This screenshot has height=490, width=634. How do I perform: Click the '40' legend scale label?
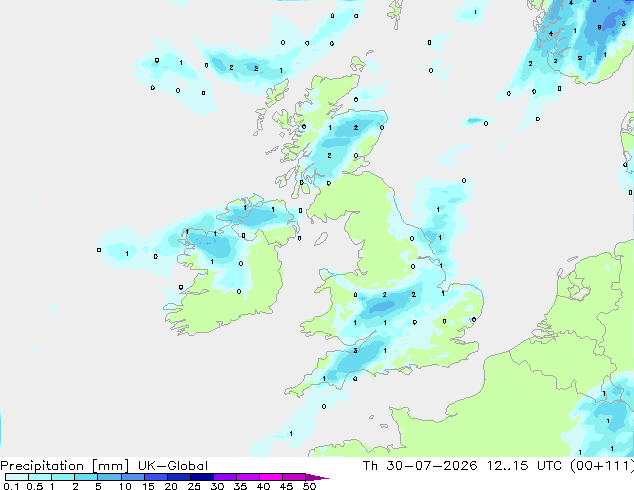[263, 486]
